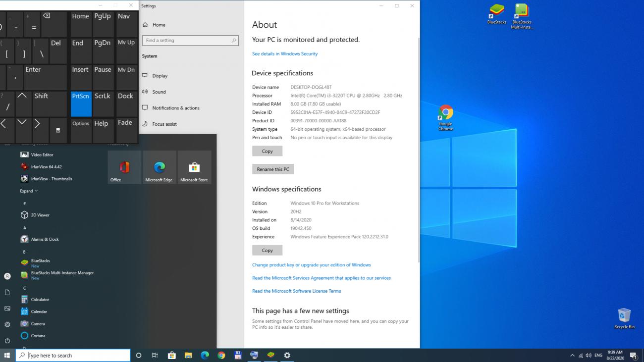Open Google Chrome from the taskbar
The height and width of the screenshot is (362, 644).
point(221,355)
